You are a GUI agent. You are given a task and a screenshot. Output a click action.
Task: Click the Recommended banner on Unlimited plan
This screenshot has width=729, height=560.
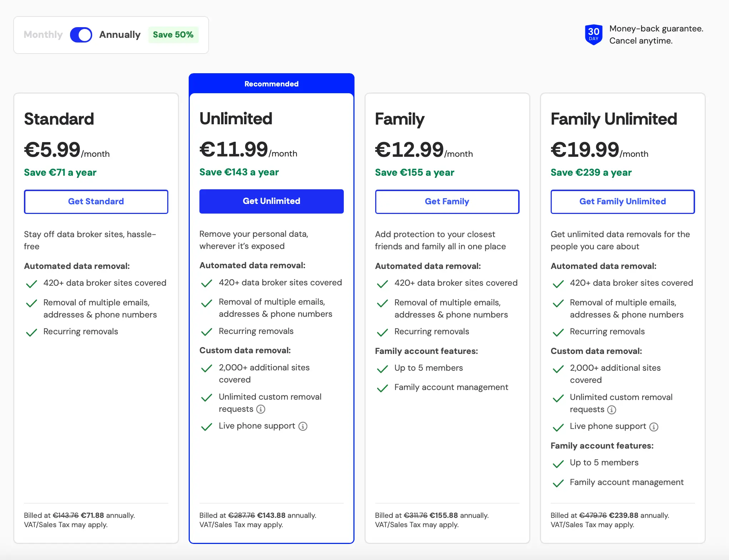pos(271,84)
